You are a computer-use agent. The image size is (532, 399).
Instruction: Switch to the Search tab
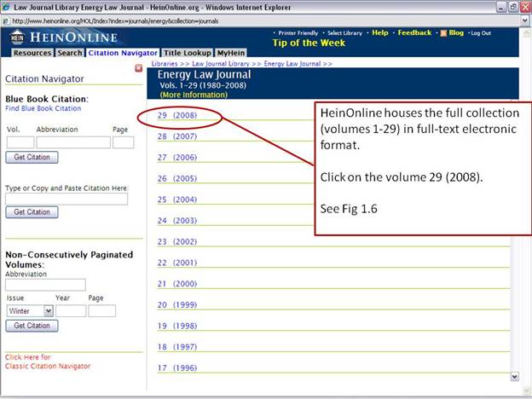70,53
